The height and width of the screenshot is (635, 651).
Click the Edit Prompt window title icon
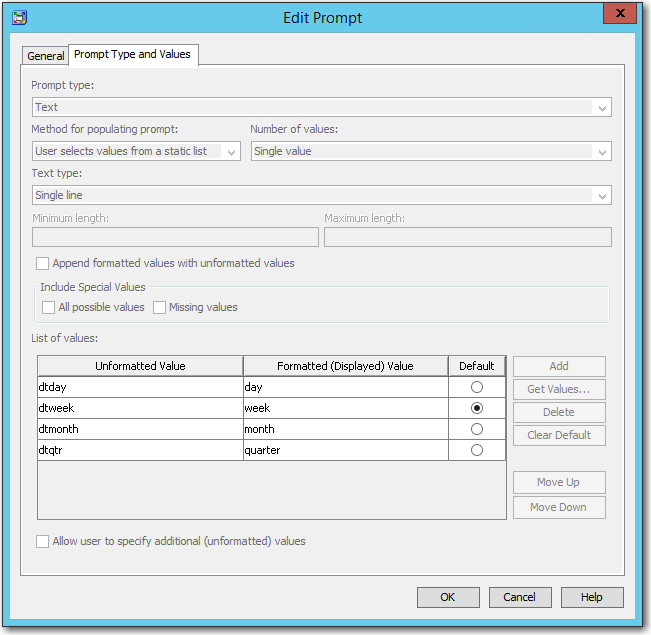pos(19,17)
